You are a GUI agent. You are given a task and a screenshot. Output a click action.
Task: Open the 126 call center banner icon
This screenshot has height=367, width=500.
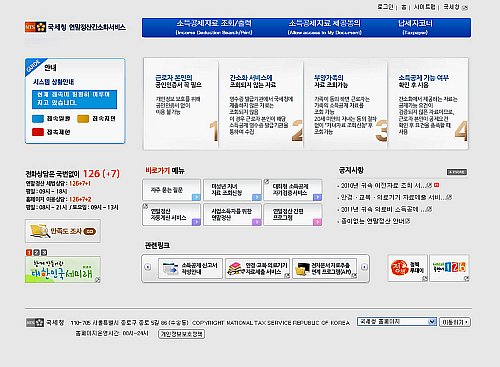(449, 268)
